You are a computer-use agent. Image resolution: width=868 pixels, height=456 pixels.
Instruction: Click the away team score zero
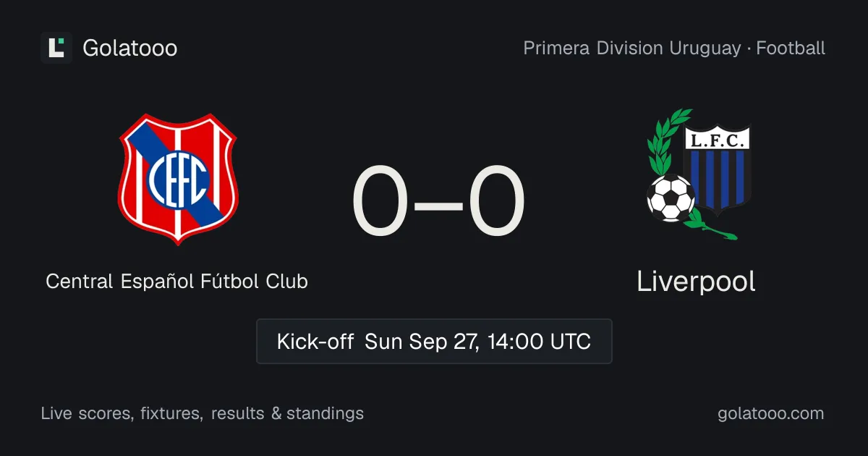[495, 201]
